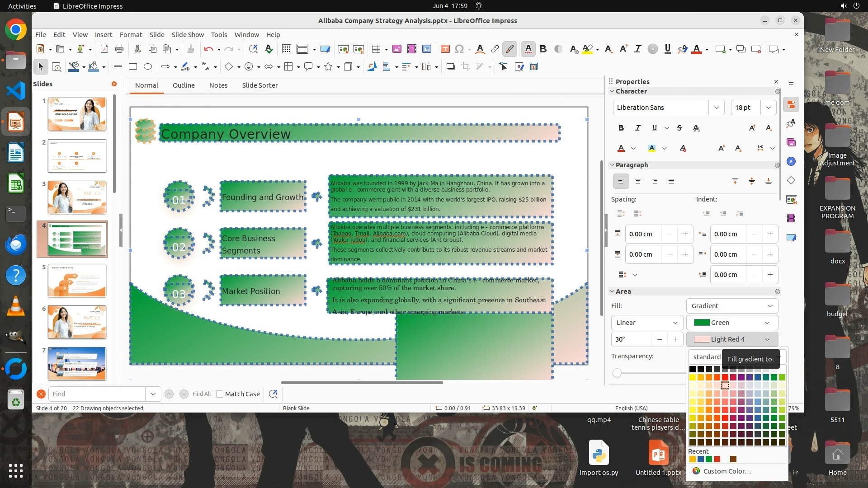This screenshot has height=488, width=868.
Task: Click the Display Grid icon
Action: [286, 49]
